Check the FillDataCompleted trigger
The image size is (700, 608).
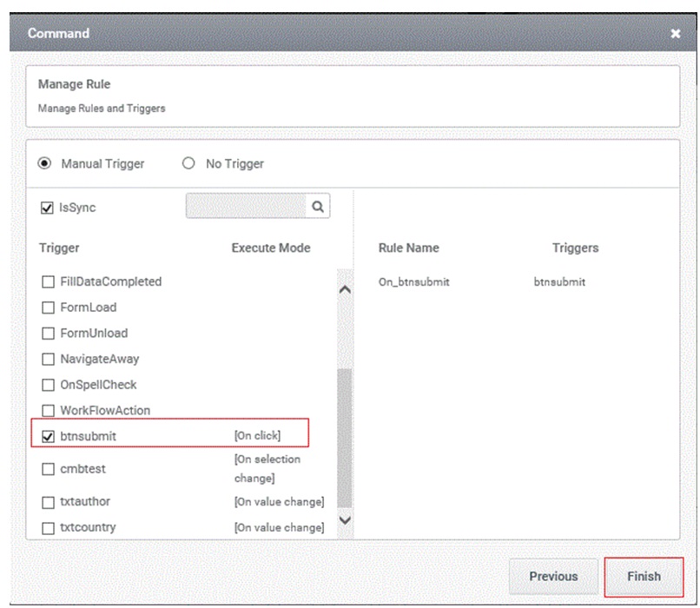[48, 282]
